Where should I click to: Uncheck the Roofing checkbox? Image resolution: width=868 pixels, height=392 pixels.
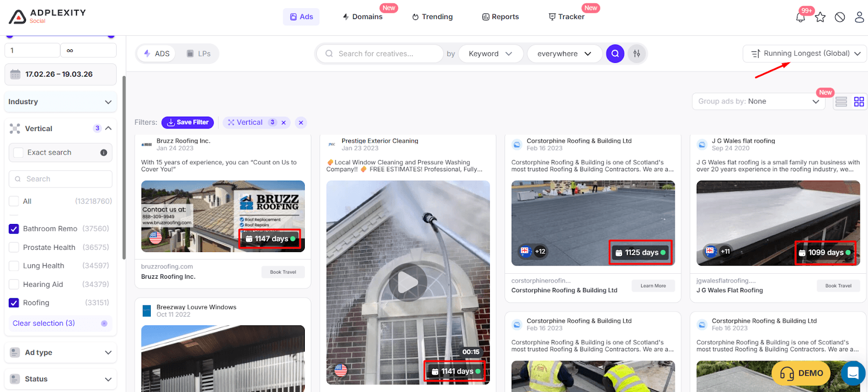click(x=14, y=303)
